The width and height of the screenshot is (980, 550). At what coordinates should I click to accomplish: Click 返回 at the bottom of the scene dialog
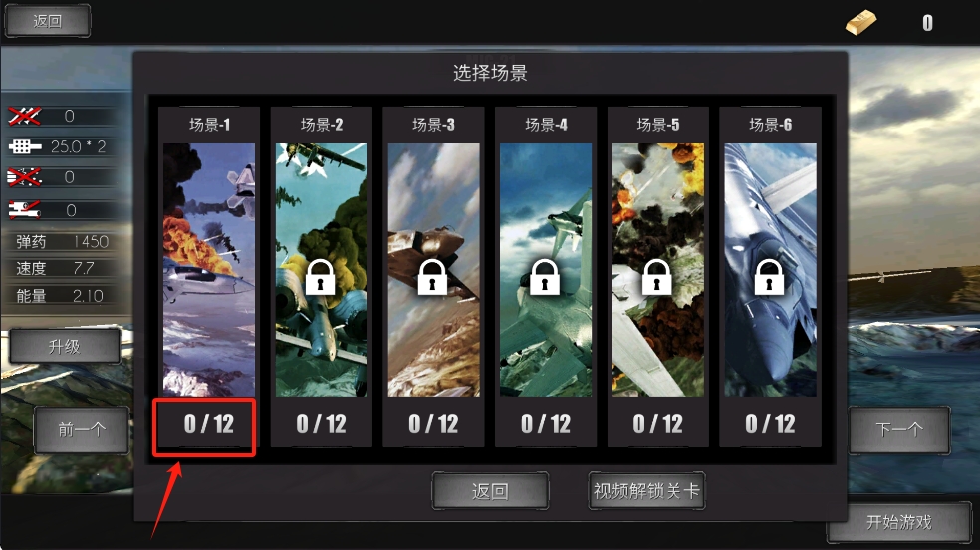490,491
